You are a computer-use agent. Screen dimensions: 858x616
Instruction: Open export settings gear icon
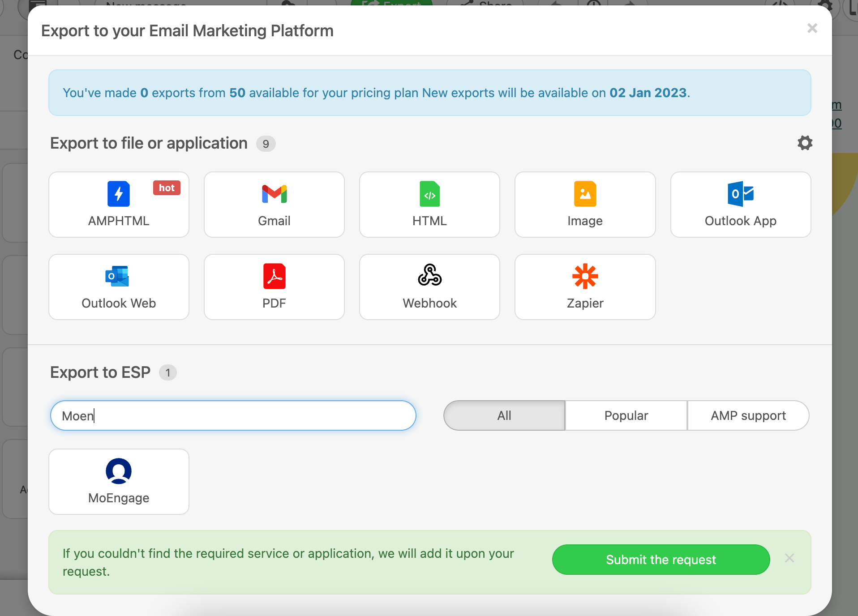click(x=805, y=143)
